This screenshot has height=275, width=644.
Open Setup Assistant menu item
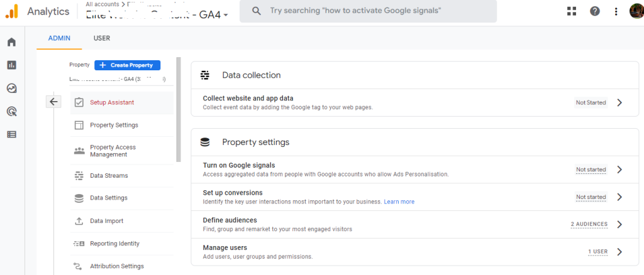pyautogui.click(x=121, y=102)
